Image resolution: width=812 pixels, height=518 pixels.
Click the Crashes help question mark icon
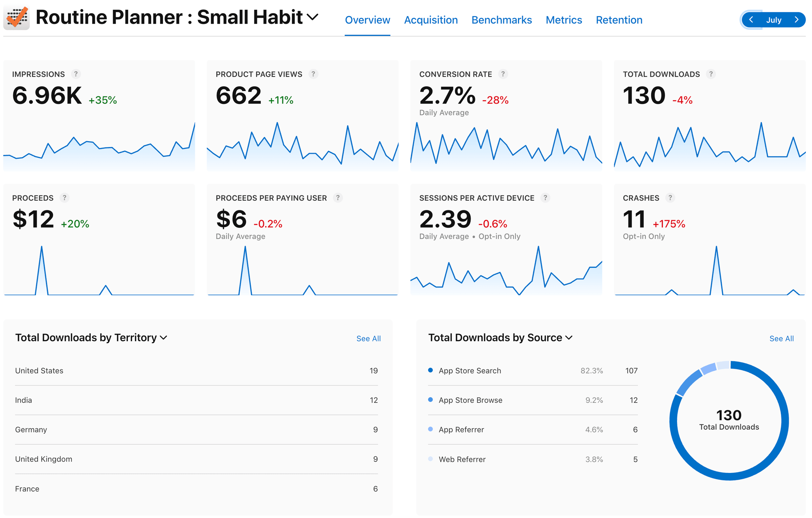[670, 198]
